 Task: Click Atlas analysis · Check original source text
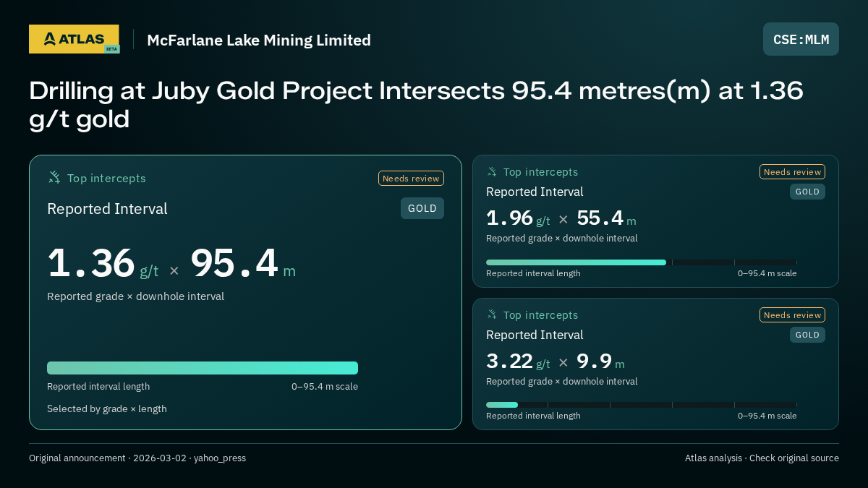pyautogui.click(x=762, y=458)
